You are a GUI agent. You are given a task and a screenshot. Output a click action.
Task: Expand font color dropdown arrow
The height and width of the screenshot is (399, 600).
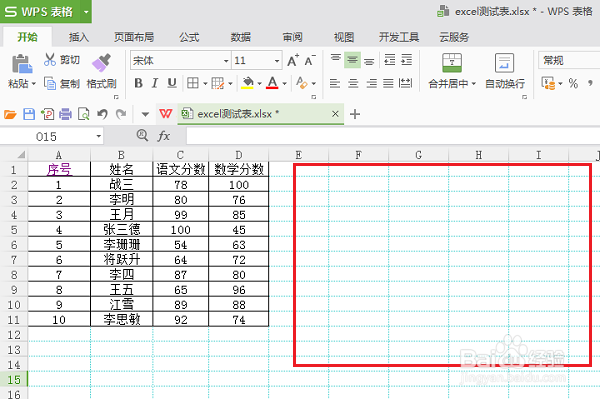(284, 83)
